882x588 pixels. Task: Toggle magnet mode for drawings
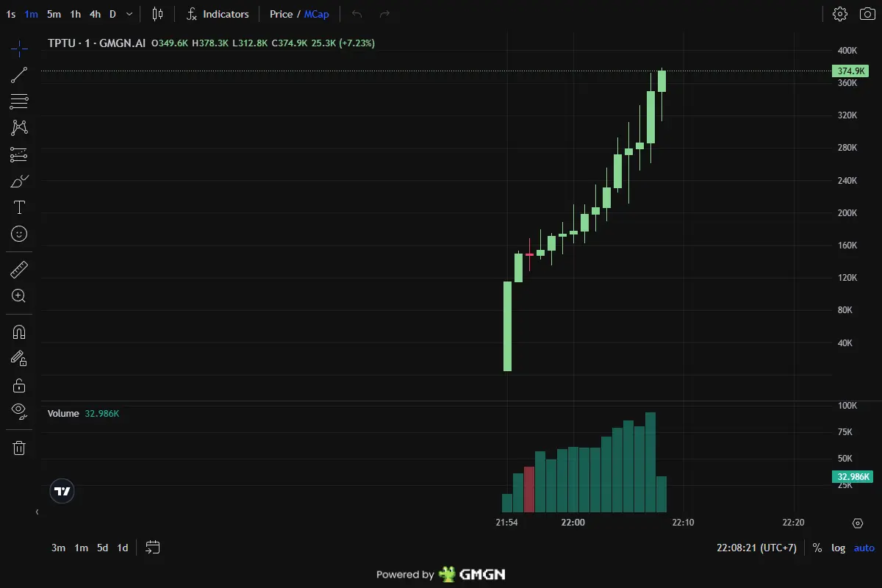coord(19,332)
